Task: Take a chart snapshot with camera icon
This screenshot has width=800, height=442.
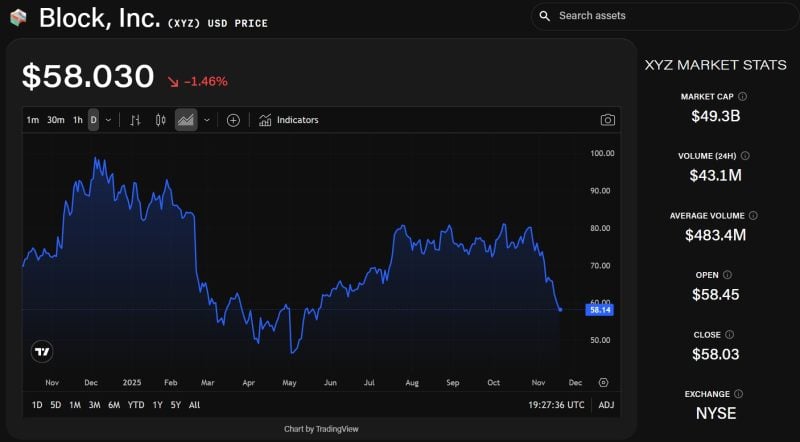Action: pos(607,120)
